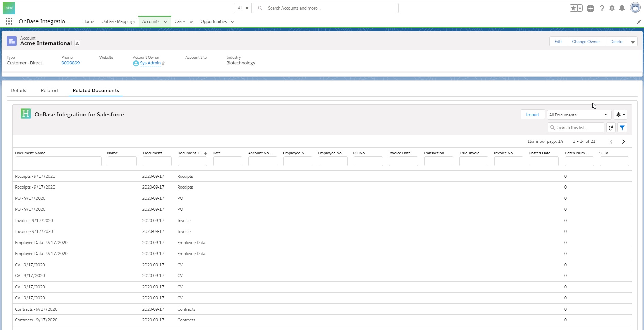Open the Sys Admin owner link
Viewport: 644px width, 330px height.
click(x=150, y=63)
